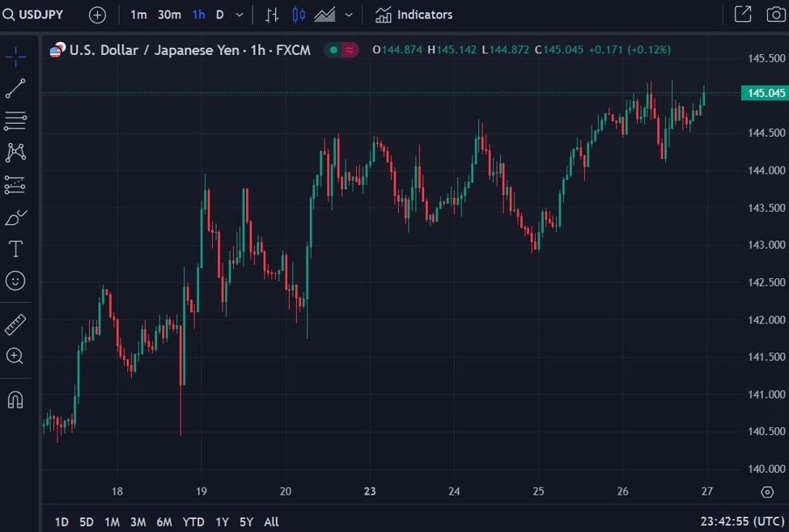Toggle the pink marker switch beside the ticker
The image size is (789, 532).
(350, 49)
